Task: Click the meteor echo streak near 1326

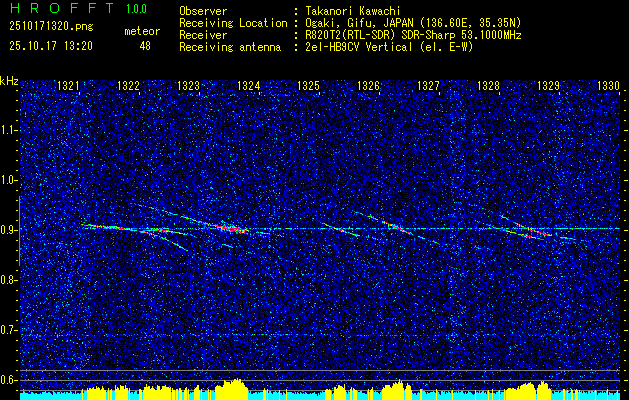Action: coord(395,226)
